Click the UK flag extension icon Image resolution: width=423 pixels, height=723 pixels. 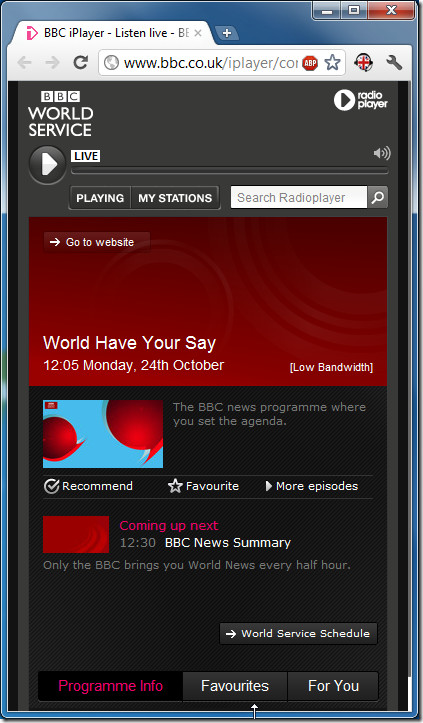(364, 62)
